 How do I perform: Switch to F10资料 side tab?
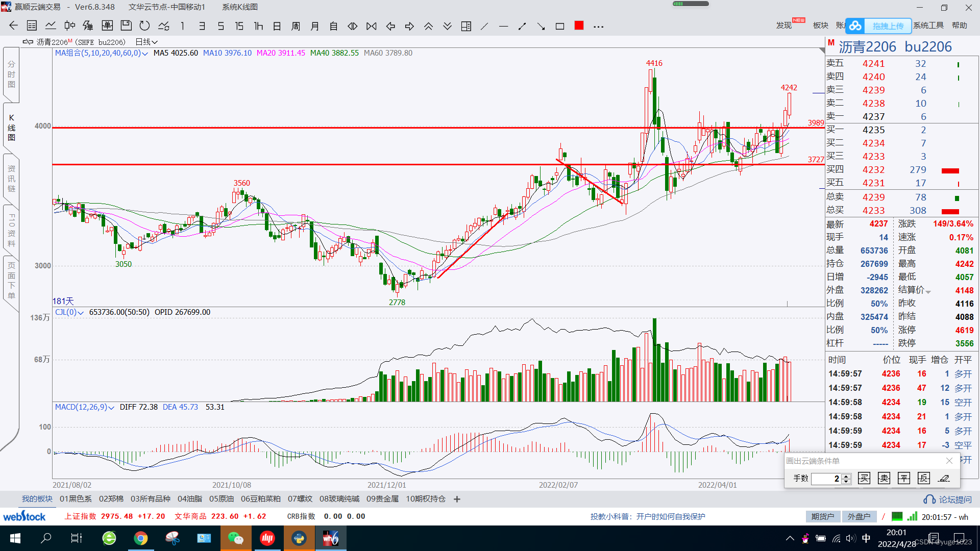[11, 230]
